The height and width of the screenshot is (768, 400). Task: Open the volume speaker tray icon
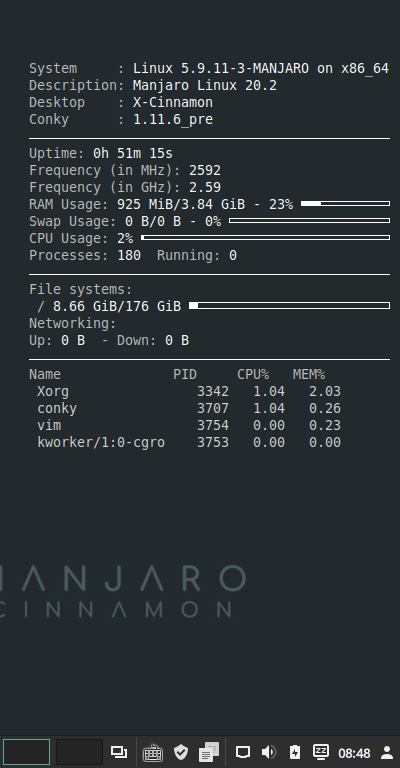[x=269, y=752]
